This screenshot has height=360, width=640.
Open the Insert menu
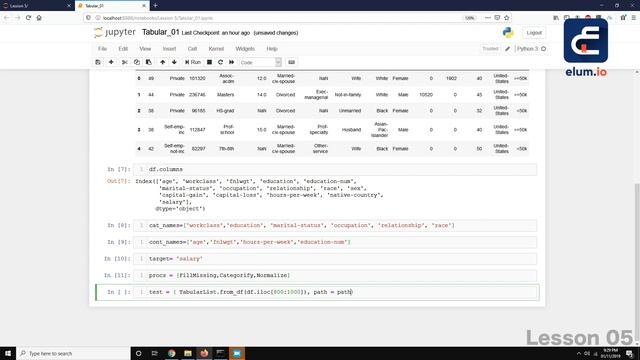tap(169, 49)
